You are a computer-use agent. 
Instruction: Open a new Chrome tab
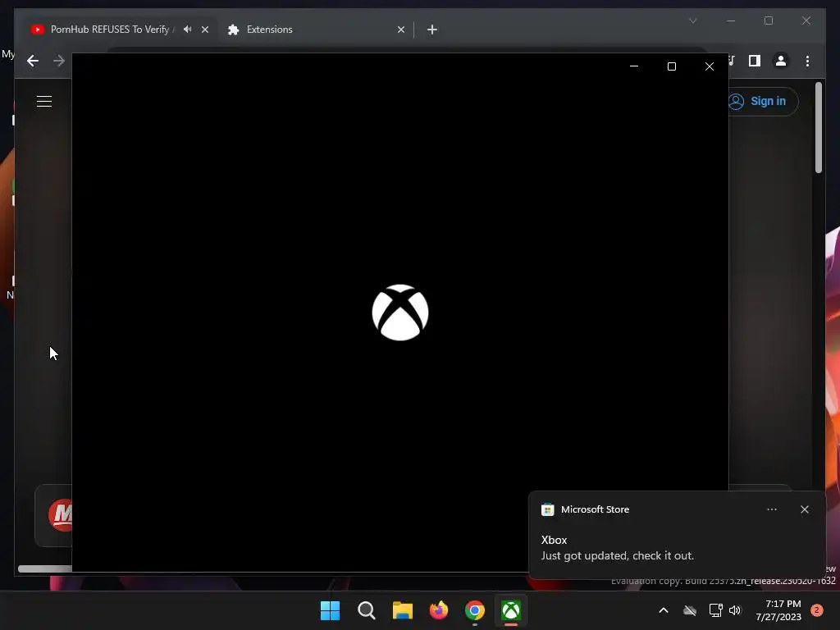pos(431,30)
